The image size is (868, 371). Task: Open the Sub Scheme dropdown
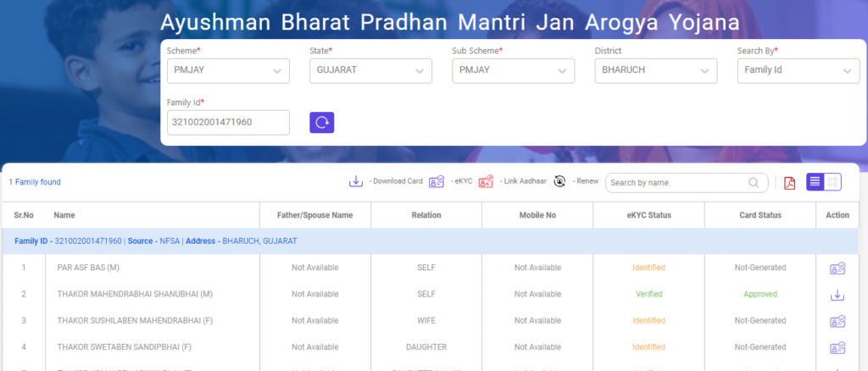point(513,71)
